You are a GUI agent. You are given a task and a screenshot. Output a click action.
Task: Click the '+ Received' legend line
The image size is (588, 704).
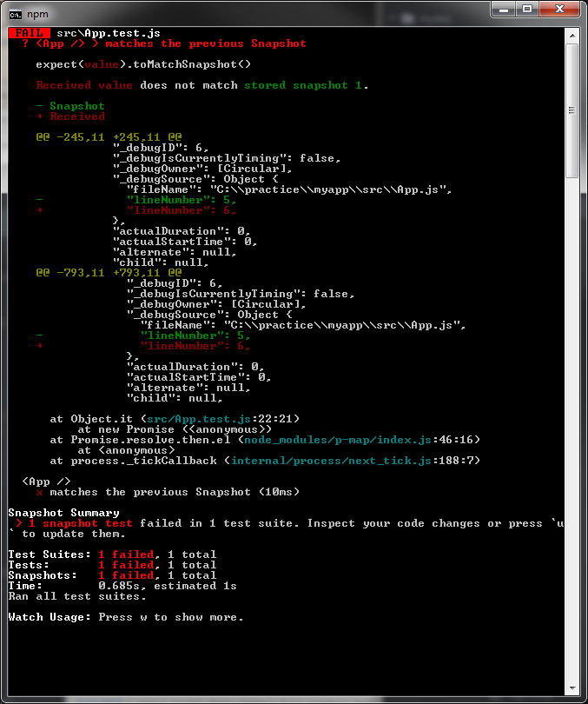70,116
